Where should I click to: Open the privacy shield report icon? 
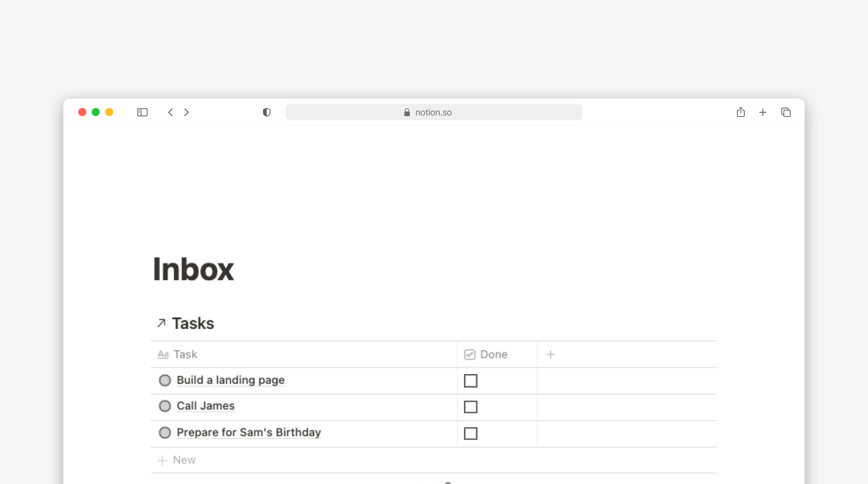click(267, 112)
